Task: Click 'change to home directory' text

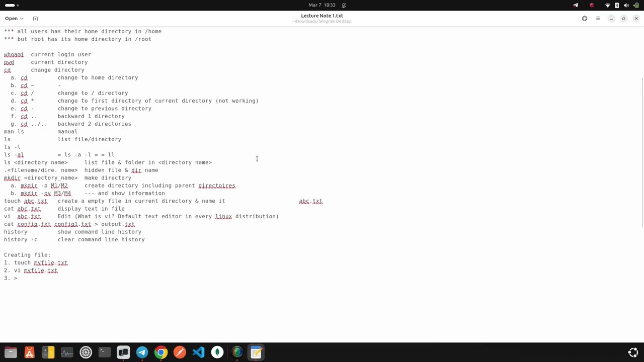Action: coord(98,77)
